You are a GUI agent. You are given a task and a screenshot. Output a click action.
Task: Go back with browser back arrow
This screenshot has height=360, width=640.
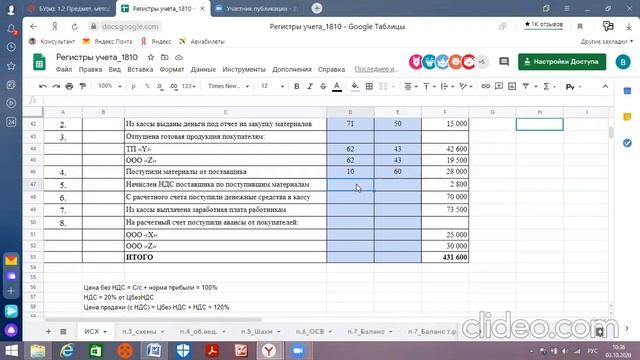click(x=33, y=27)
